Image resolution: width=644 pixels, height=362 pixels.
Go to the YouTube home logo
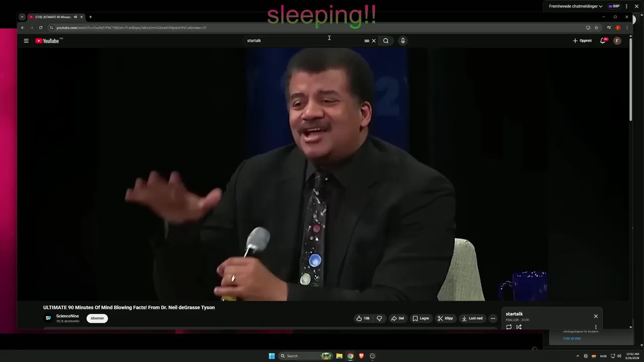tap(48, 41)
